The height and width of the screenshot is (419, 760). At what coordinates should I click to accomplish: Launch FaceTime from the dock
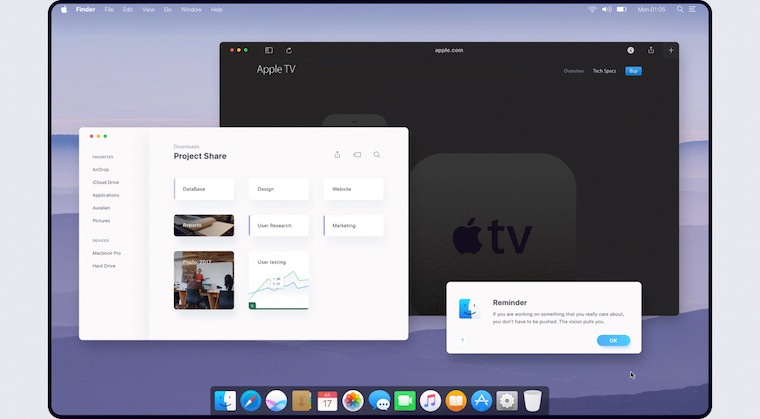[x=405, y=401]
